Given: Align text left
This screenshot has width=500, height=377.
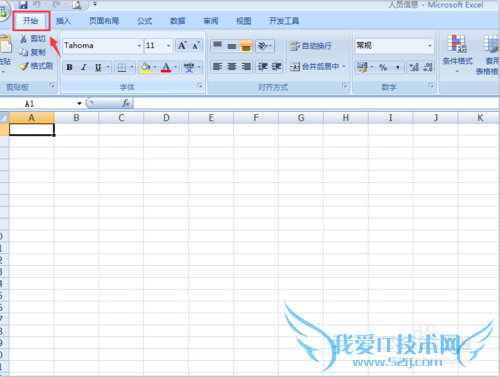Looking at the screenshot, I should click(x=217, y=67).
